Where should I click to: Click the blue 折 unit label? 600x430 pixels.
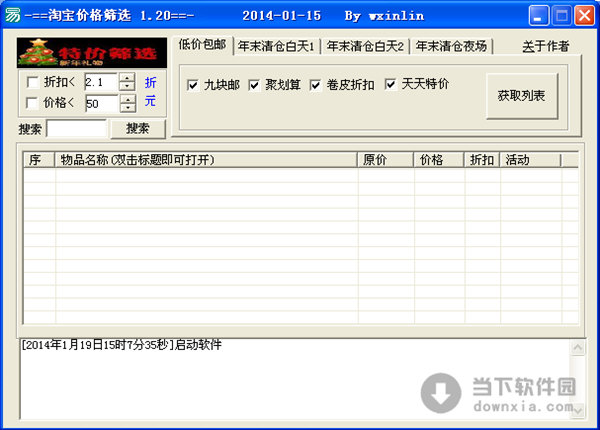[x=150, y=82]
